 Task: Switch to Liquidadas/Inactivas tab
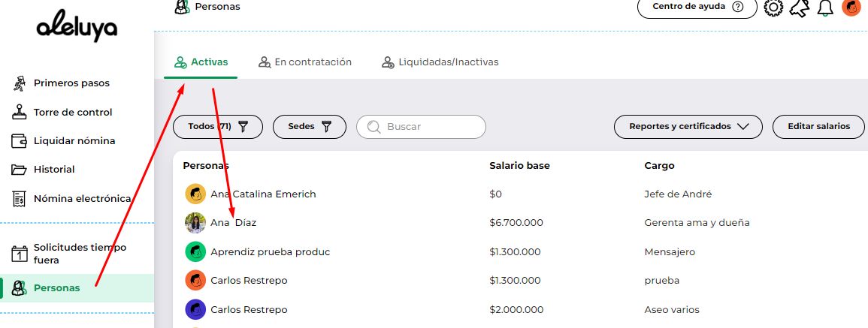click(440, 62)
